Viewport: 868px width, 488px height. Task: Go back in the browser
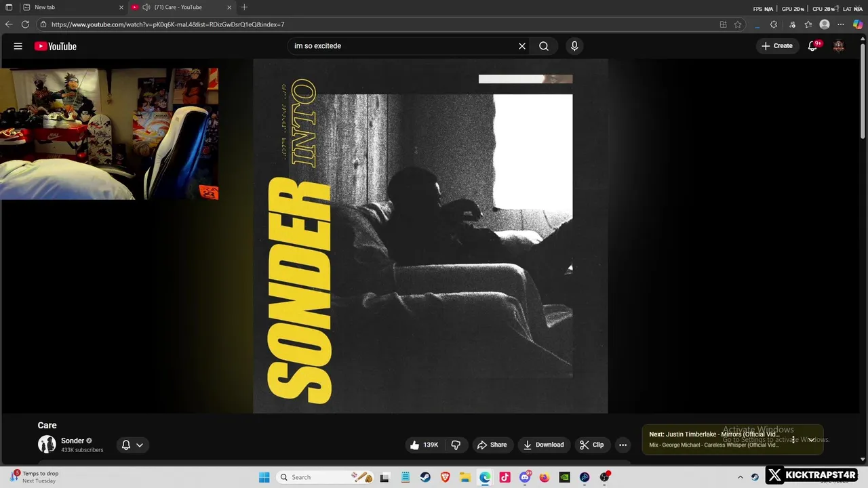[9, 24]
